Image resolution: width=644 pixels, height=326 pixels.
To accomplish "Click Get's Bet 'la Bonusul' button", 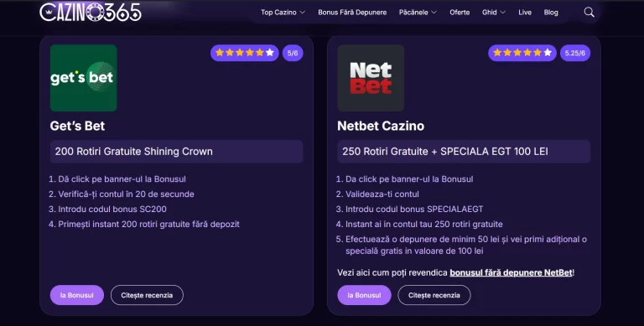I will (x=77, y=295).
